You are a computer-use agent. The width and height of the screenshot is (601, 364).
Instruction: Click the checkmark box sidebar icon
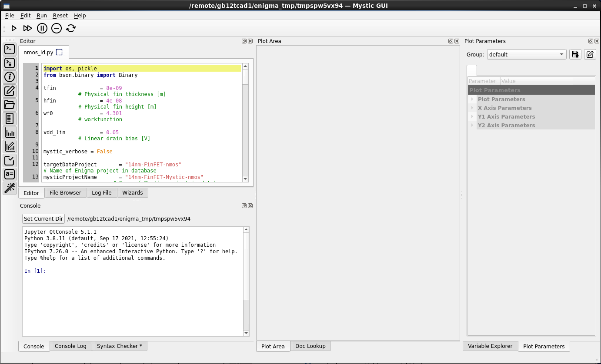coord(10,160)
